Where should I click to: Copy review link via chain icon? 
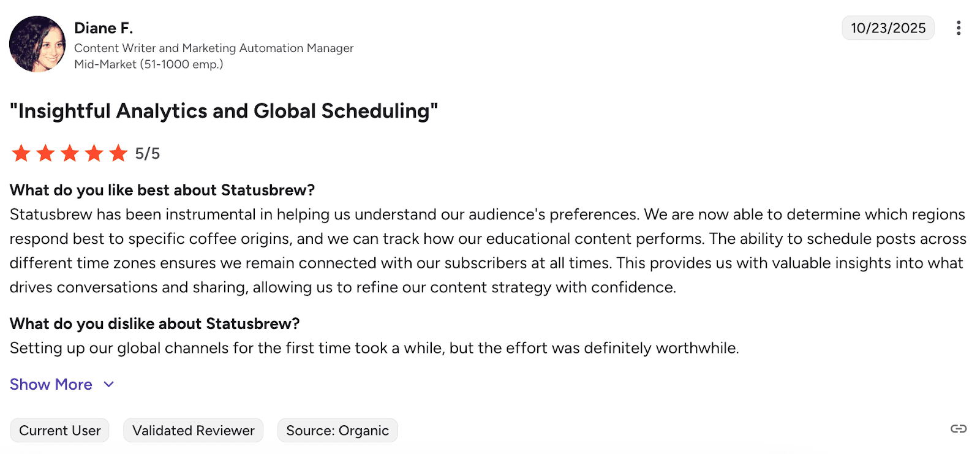[x=958, y=429]
